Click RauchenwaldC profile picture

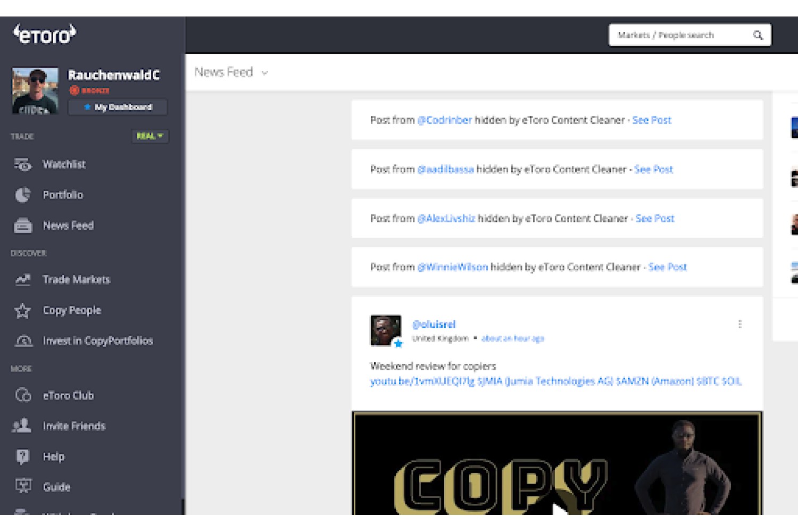tap(35, 90)
